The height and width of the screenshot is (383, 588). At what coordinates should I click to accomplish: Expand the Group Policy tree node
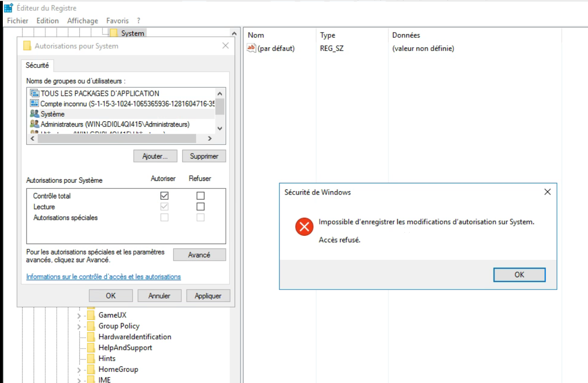(79, 326)
